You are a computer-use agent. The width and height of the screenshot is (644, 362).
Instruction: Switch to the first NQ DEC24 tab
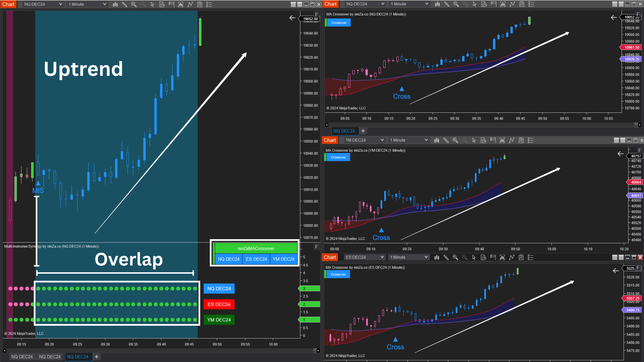22,356
